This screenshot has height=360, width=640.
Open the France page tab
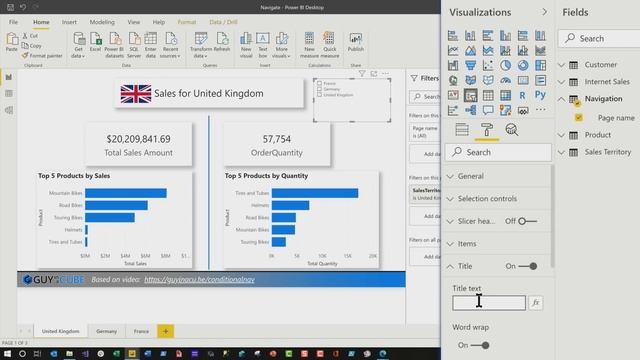[x=141, y=331]
